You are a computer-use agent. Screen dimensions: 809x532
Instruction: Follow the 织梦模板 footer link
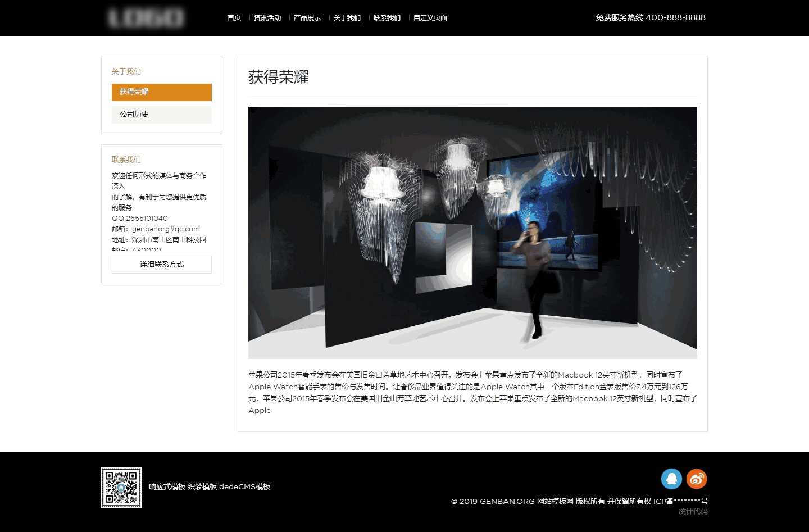pos(202,487)
